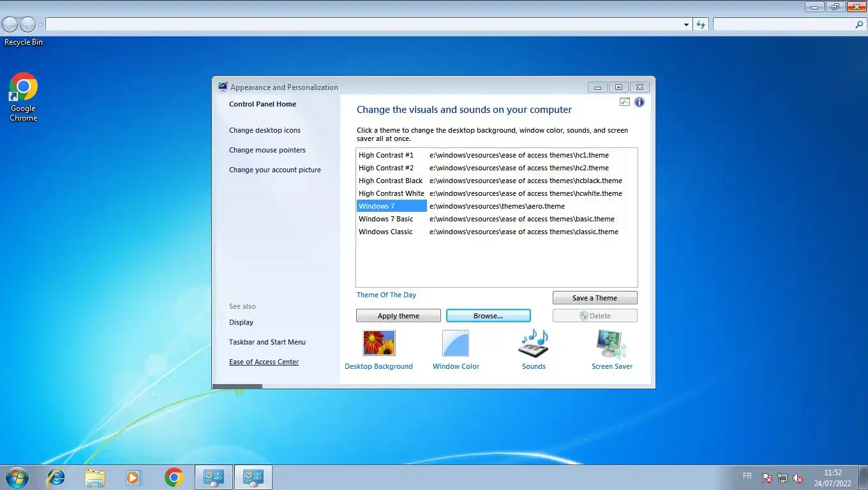Open the Desktop Background settings icon
868x490 pixels.
pyautogui.click(x=379, y=343)
